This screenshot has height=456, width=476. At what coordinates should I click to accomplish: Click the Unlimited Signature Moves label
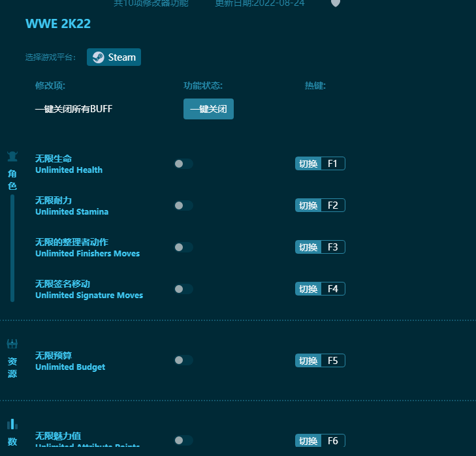tap(89, 296)
